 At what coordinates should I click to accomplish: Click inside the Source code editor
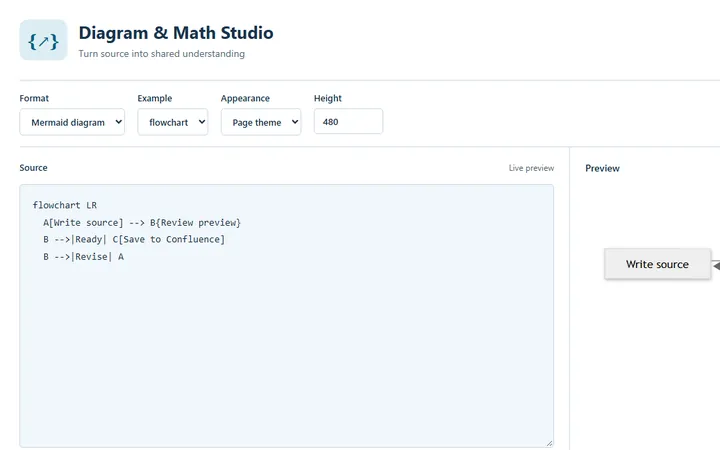[x=287, y=316]
